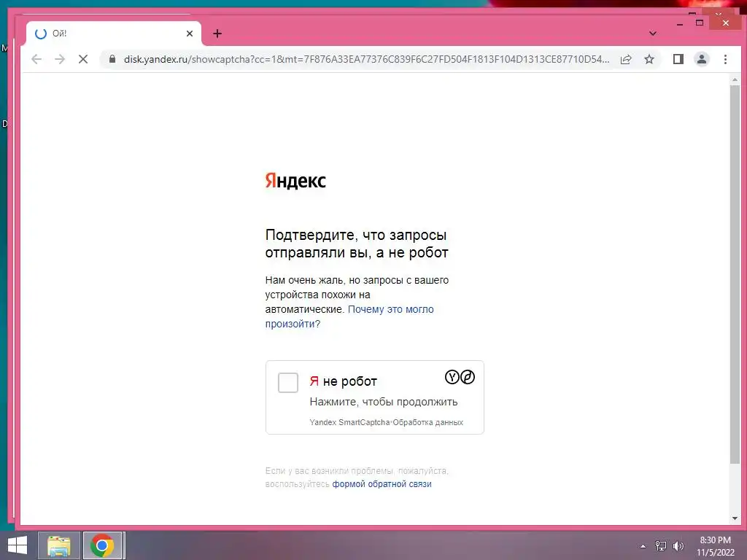Viewport: 747px width, 560px height.
Task: Click the Яндекс logo
Action: click(295, 181)
